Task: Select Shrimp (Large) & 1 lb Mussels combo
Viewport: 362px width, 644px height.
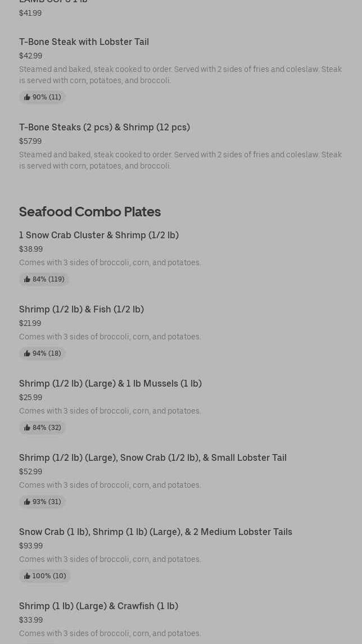Action: click(110, 383)
